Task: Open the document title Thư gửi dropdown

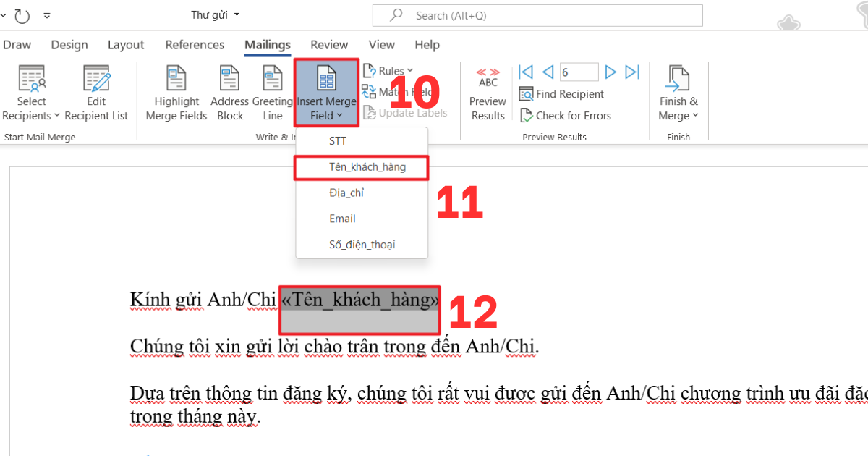Action: (216, 15)
